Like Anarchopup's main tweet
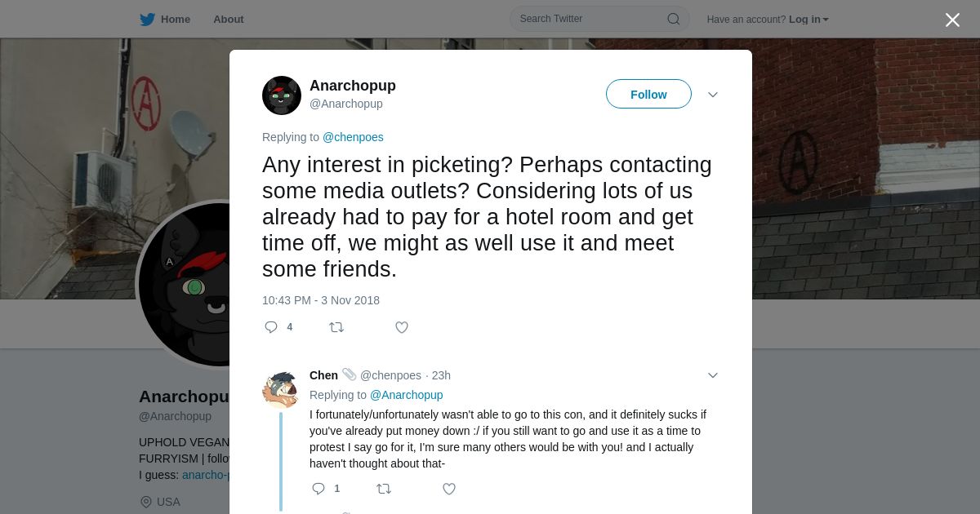The height and width of the screenshot is (514, 980). [402, 327]
